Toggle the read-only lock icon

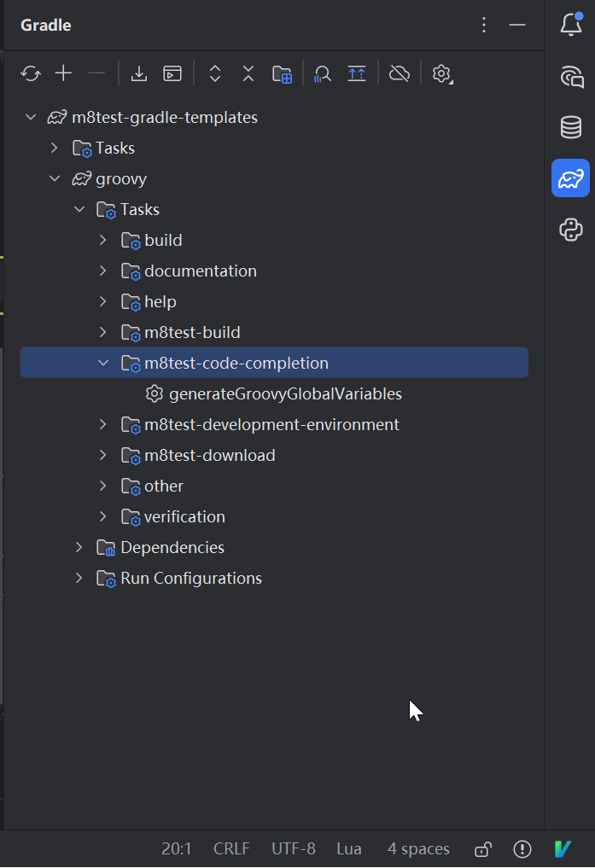(x=482, y=849)
